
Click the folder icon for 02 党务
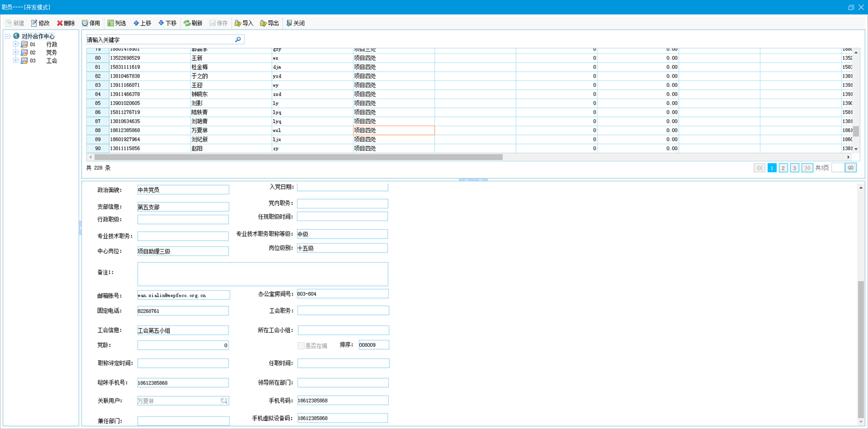[24, 52]
